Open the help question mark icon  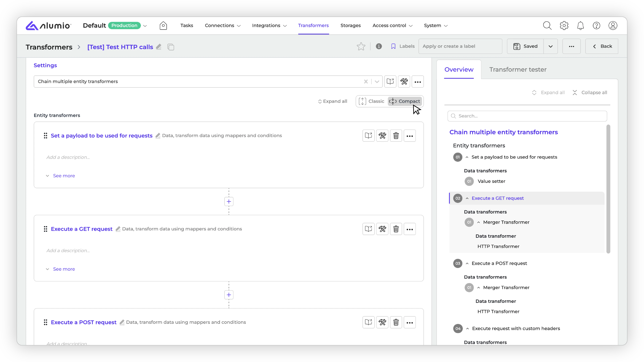click(x=597, y=25)
